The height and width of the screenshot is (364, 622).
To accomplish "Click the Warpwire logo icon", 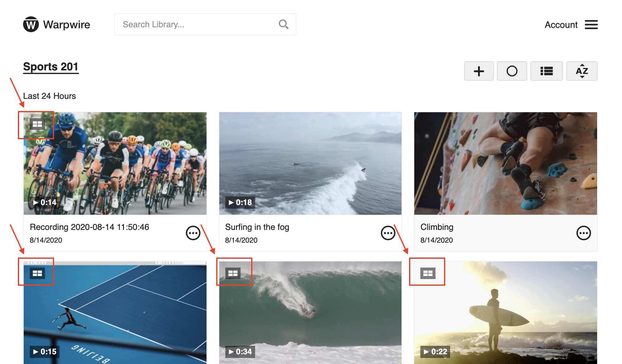I will [x=31, y=24].
